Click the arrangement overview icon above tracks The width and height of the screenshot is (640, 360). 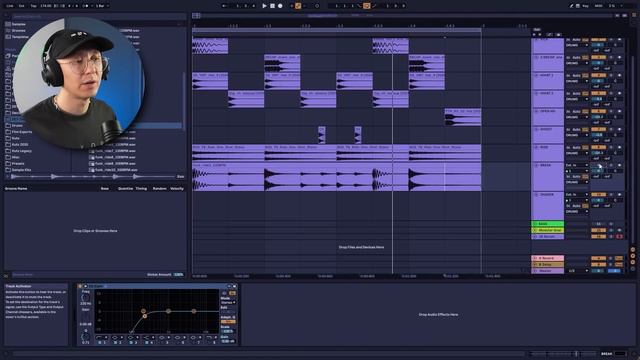click(x=196, y=16)
